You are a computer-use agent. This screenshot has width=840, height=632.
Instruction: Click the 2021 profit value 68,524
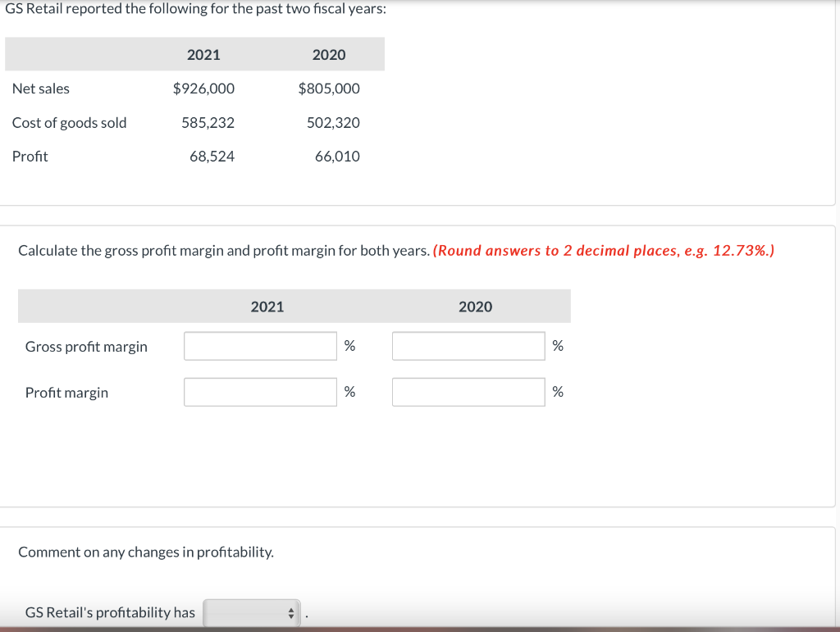(x=212, y=157)
